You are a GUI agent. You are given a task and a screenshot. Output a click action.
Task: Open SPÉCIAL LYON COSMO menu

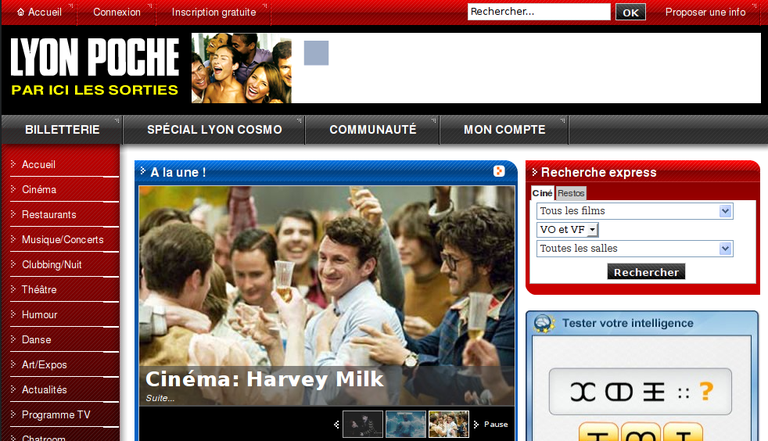(215, 130)
